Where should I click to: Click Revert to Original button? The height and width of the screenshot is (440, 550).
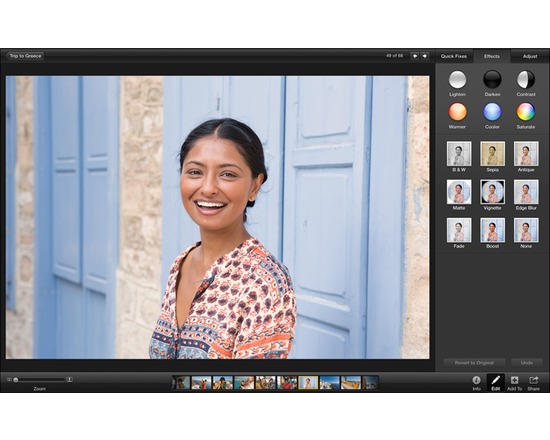474,363
